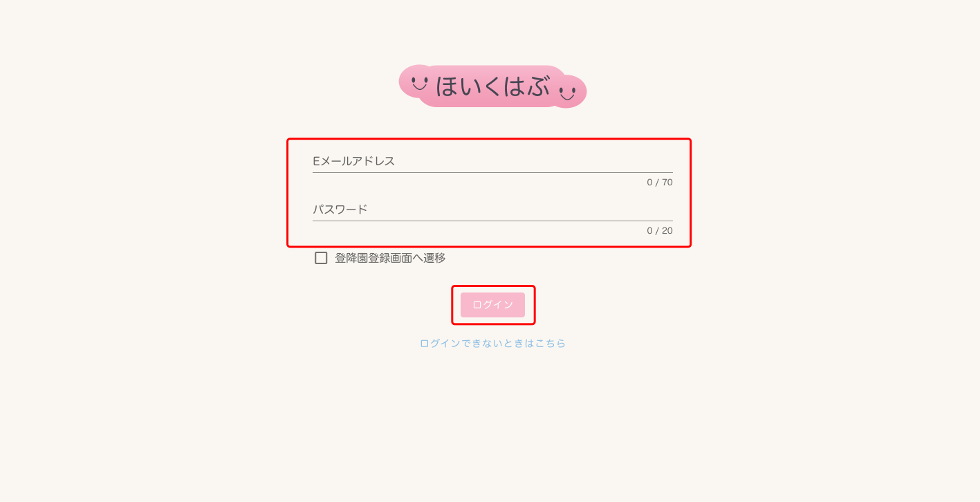Open ログインできないときはこちら help link
This screenshot has height=502, width=980.
point(492,343)
